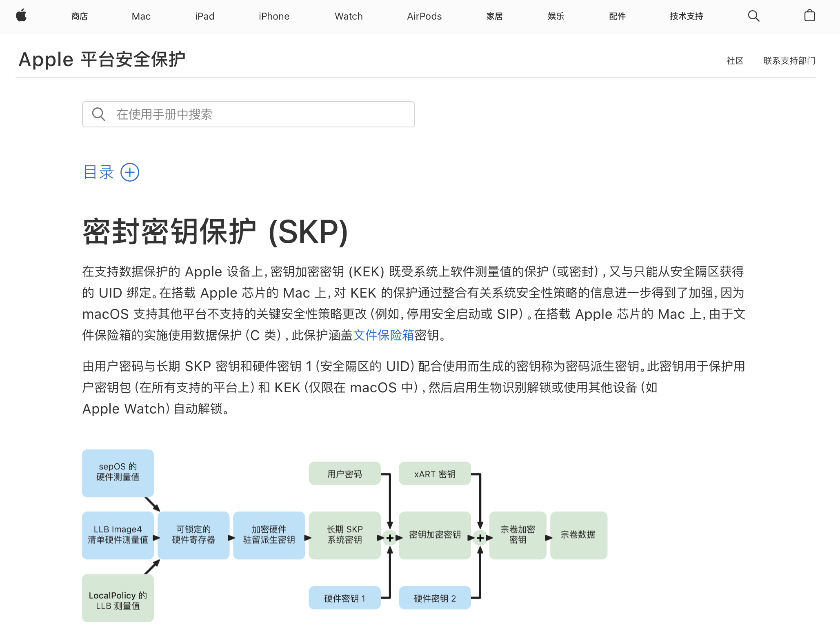
Task: Open the 娱乐 navigation entry
Action: [x=556, y=16]
